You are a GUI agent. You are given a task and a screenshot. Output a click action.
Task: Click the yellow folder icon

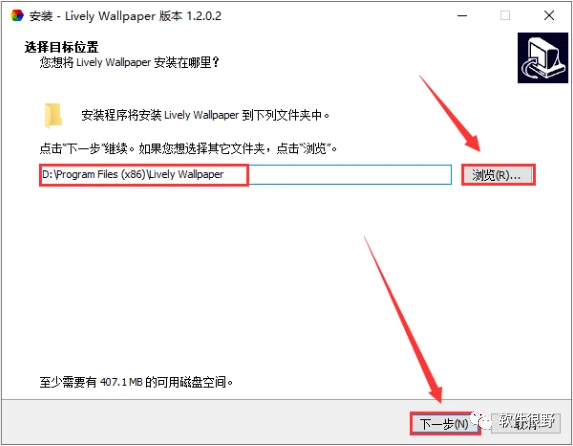[x=53, y=116]
